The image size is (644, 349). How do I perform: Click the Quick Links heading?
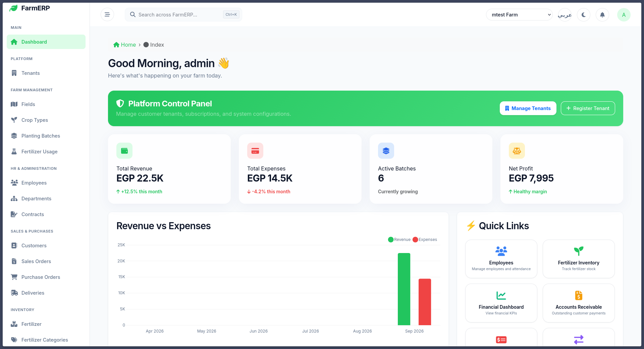coord(497,226)
